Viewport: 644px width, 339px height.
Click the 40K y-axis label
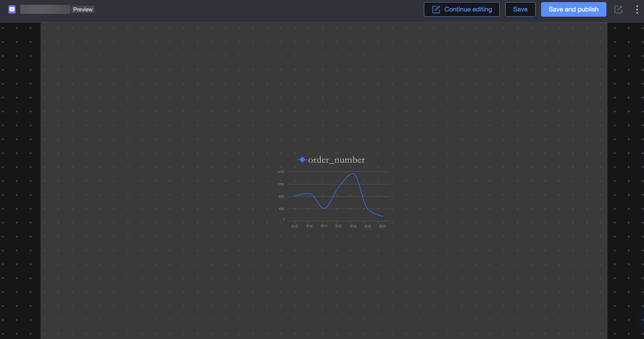click(281, 209)
